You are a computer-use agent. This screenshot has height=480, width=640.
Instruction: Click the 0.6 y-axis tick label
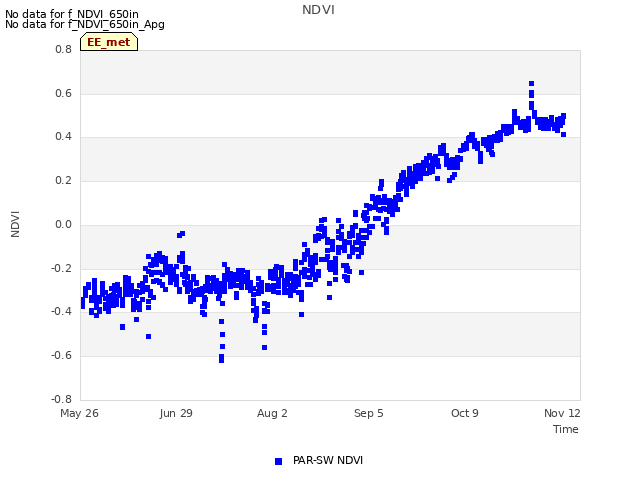63,93
